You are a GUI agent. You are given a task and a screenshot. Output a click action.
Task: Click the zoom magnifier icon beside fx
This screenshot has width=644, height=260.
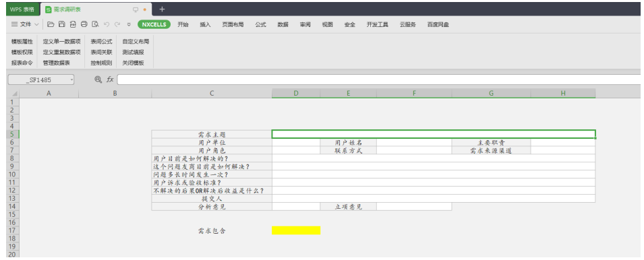coord(98,79)
